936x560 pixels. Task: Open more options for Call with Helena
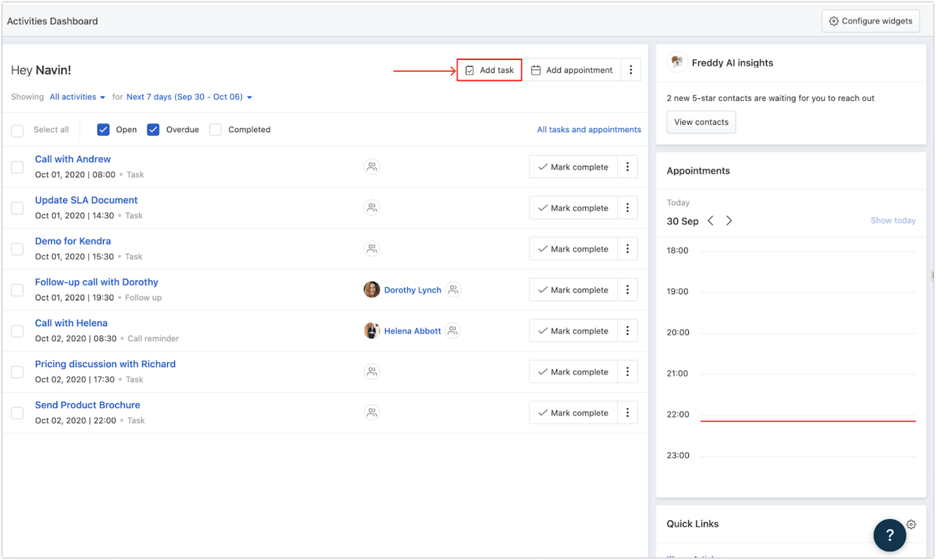627,330
